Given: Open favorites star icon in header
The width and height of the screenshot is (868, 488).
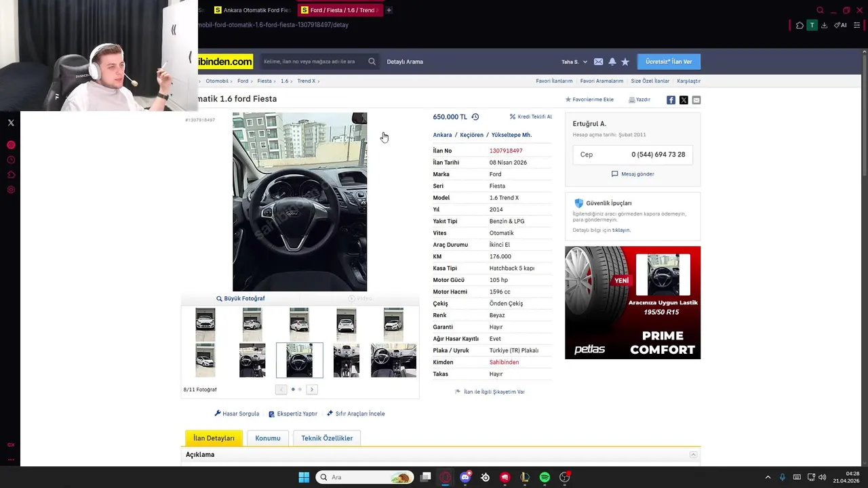Looking at the screenshot, I should point(625,62).
